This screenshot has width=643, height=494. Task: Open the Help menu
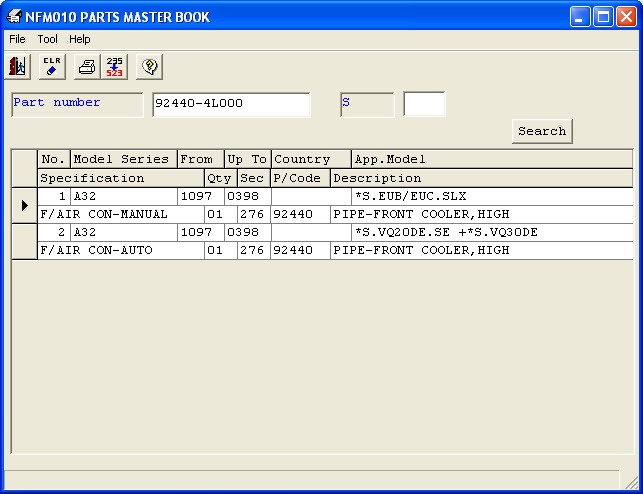pyautogui.click(x=80, y=39)
